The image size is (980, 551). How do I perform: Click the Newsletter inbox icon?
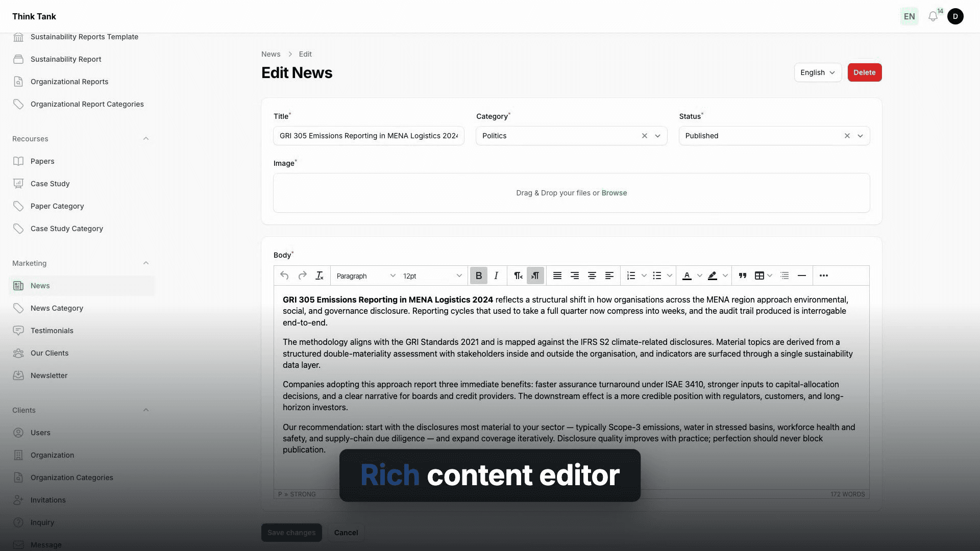[x=18, y=375]
